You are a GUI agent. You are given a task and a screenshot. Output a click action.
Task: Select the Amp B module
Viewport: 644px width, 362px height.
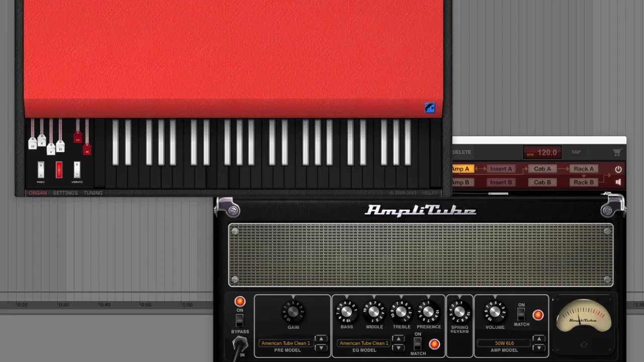tap(463, 183)
